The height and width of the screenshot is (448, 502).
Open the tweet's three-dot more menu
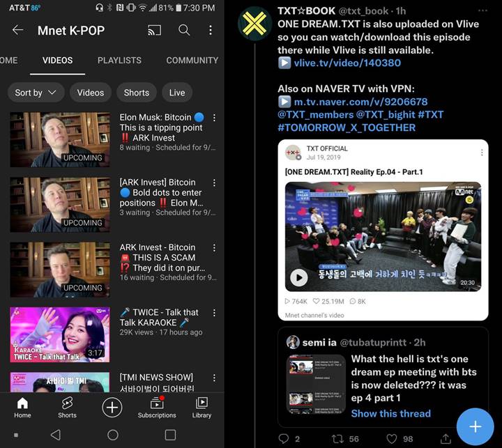point(482,10)
